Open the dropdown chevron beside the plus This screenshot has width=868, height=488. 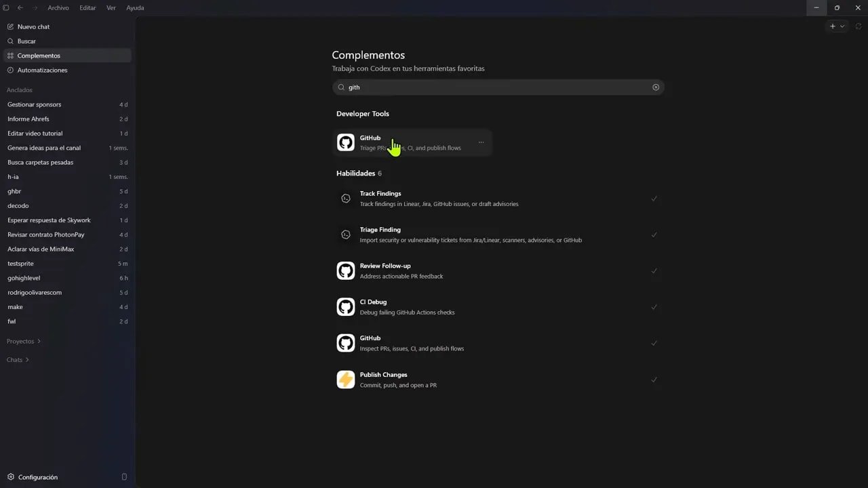point(842,26)
